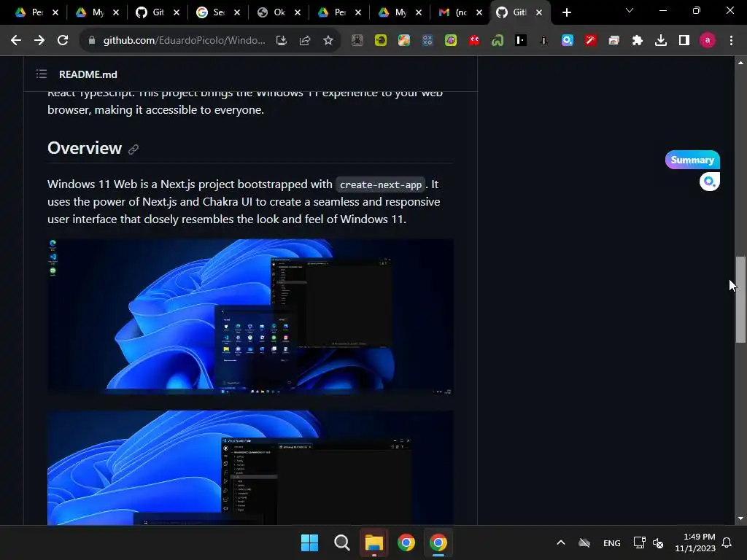The image size is (747, 560).
Task: Open File Explorer from taskbar
Action: [x=374, y=542]
